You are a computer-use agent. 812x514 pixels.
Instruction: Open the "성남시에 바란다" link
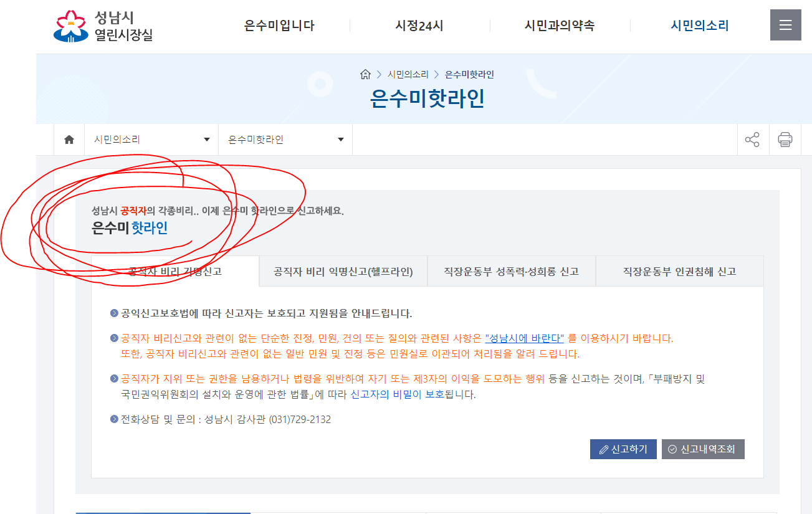point(525,338)
